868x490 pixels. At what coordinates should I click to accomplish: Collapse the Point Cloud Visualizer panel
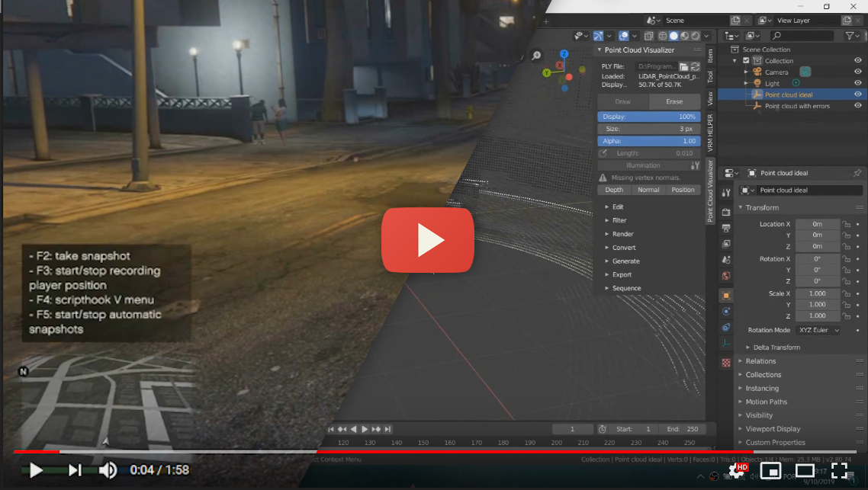click(600, 50)
